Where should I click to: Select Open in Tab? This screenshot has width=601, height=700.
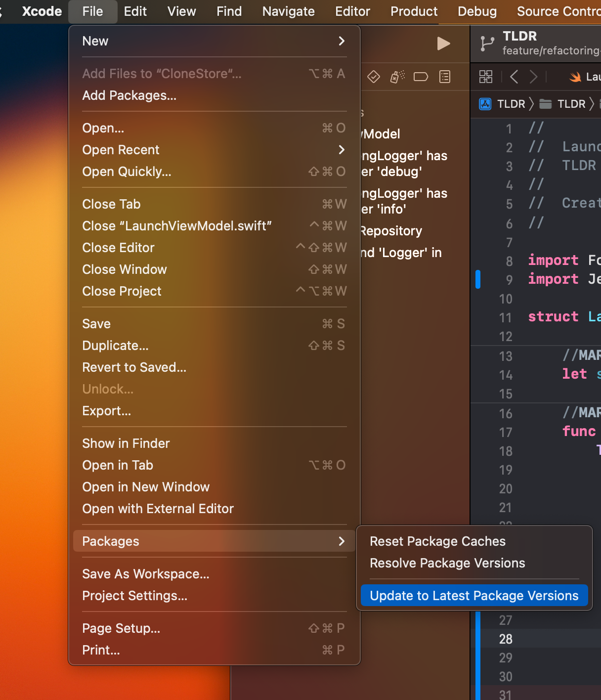tap(215, 465)
